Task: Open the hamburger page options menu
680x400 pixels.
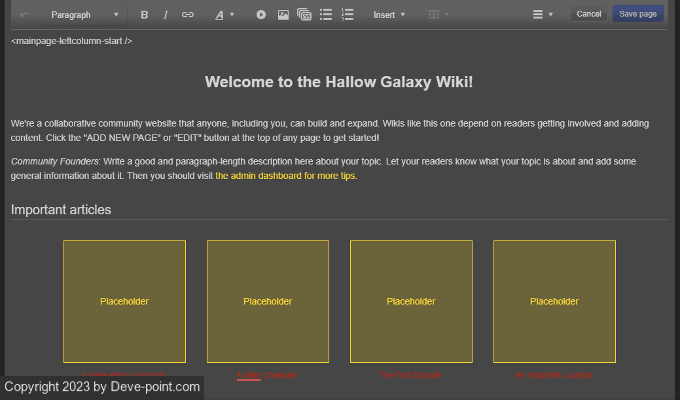Action: click(x=543, y=15)
